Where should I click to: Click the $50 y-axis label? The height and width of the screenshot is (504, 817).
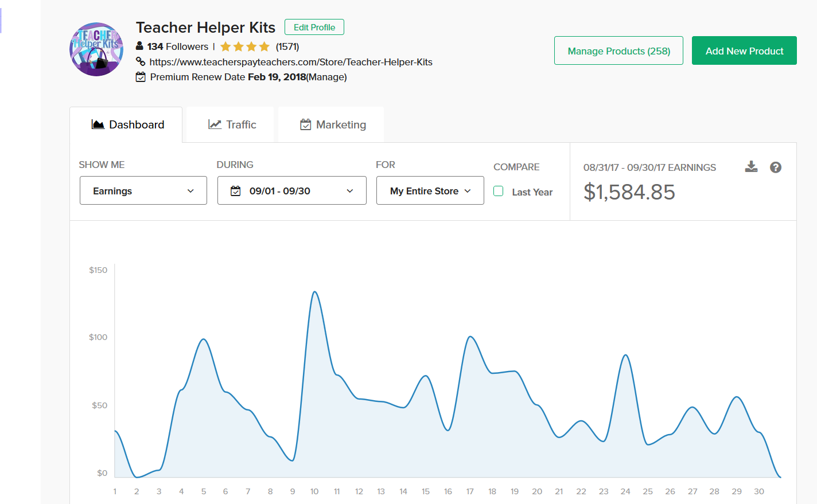pyautogui.click(x=100, y=405)
